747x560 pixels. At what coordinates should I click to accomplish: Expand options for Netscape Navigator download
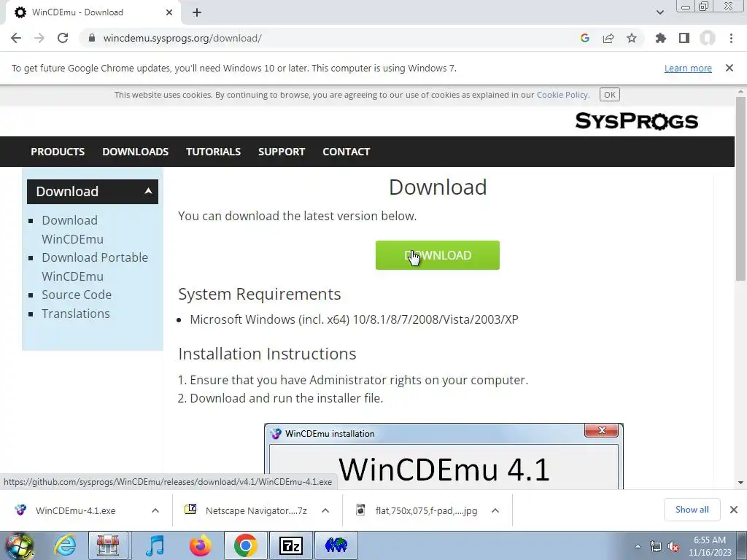(325, 511)
